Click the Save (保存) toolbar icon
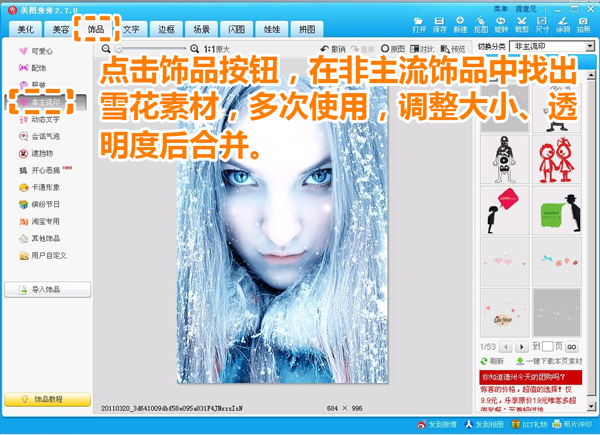Screen dimensions: 600x435 [440, 25]
